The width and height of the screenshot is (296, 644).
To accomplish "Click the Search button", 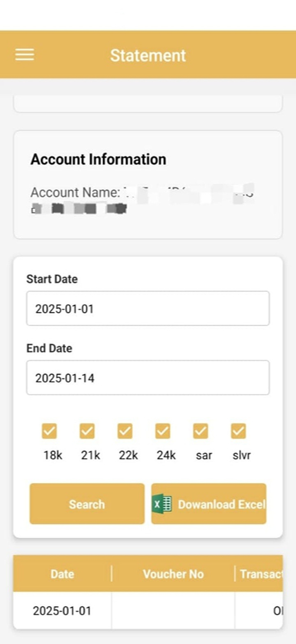I will coord(87,504).
